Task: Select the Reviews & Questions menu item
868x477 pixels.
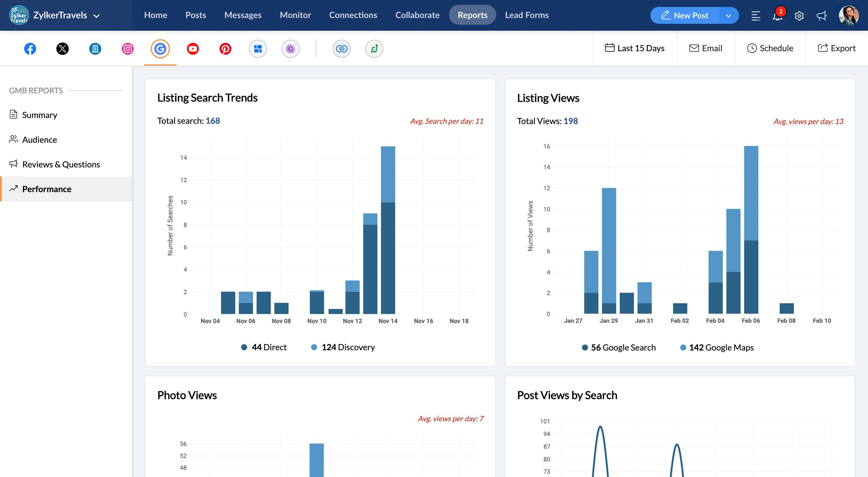Action: click(61, 164)
